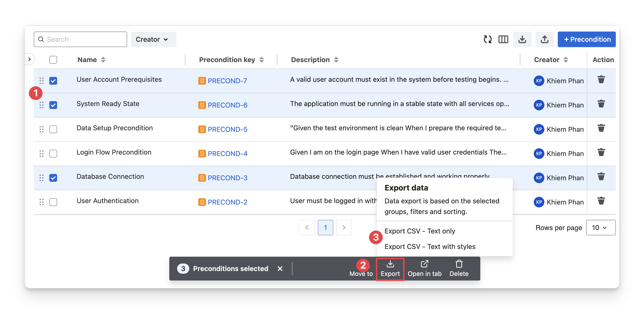The image size is (644, 313).
Task: Click Delete in the bottom selection bar
Action: click(459, 269)
